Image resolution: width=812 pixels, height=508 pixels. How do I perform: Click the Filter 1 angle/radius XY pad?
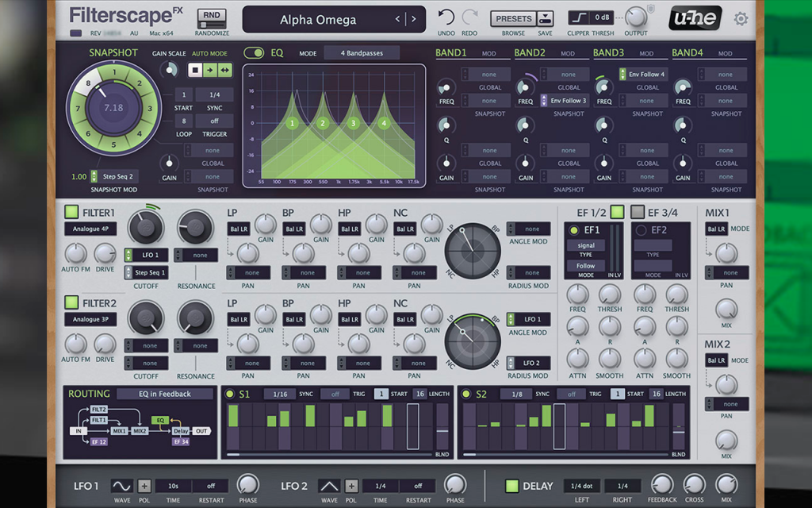tap(473, 251)
